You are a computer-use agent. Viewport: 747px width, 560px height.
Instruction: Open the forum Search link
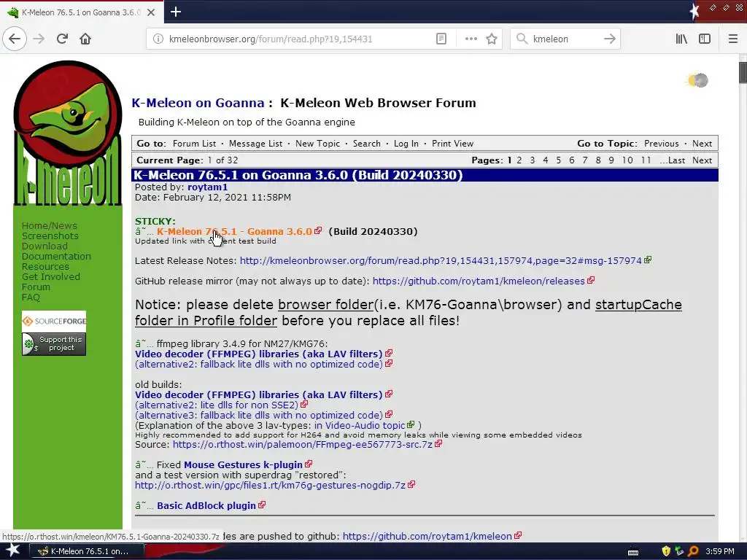point(366,144)
